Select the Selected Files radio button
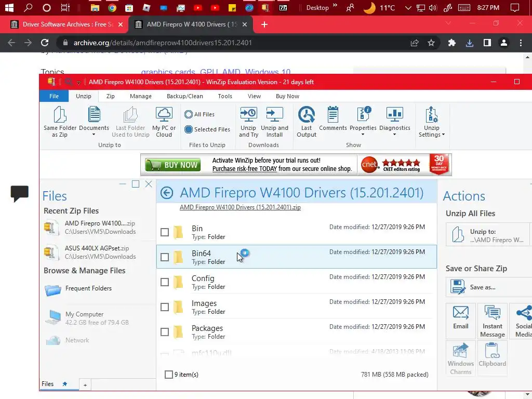532x399 pixels. point(189,129)
